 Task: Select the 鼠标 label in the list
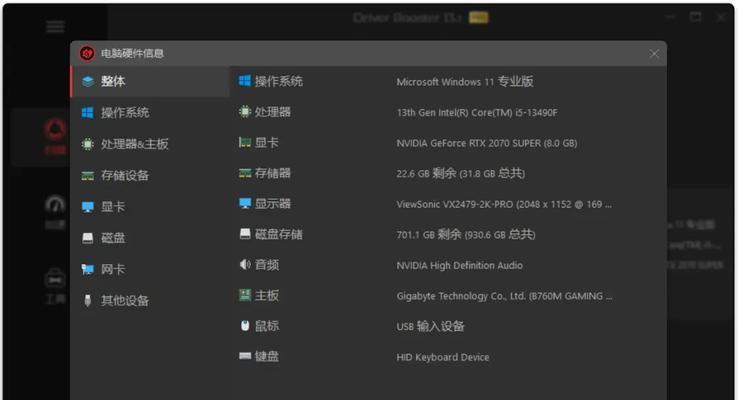[x=266, y=326]
